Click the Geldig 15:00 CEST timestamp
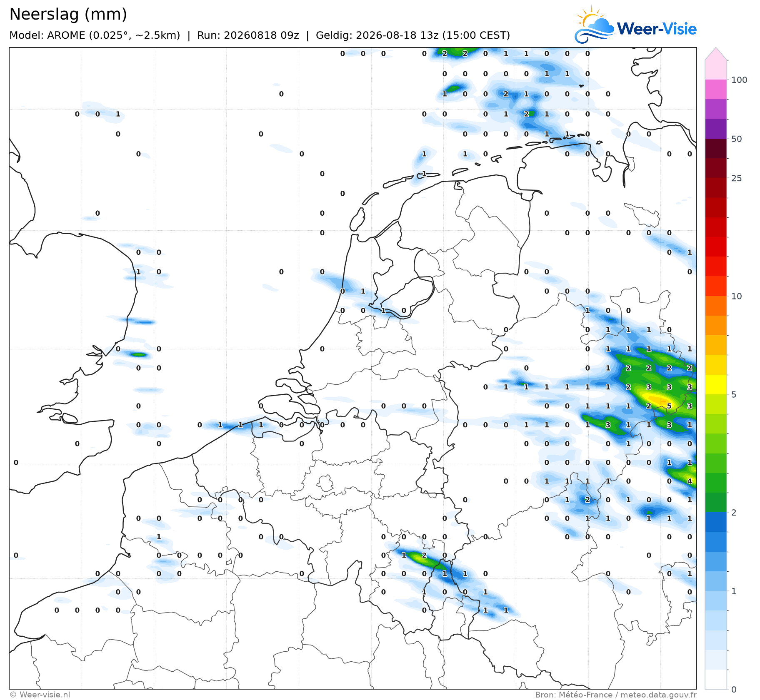The height and width of the screenshot is (700, 760). click(x=413, y=35)
